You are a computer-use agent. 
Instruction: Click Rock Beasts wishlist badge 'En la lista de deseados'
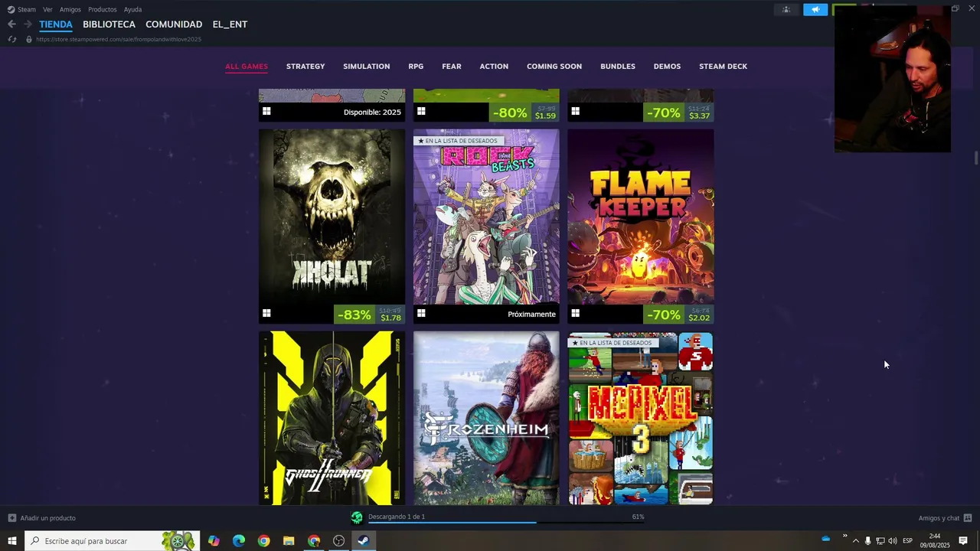tap(458, 141)
